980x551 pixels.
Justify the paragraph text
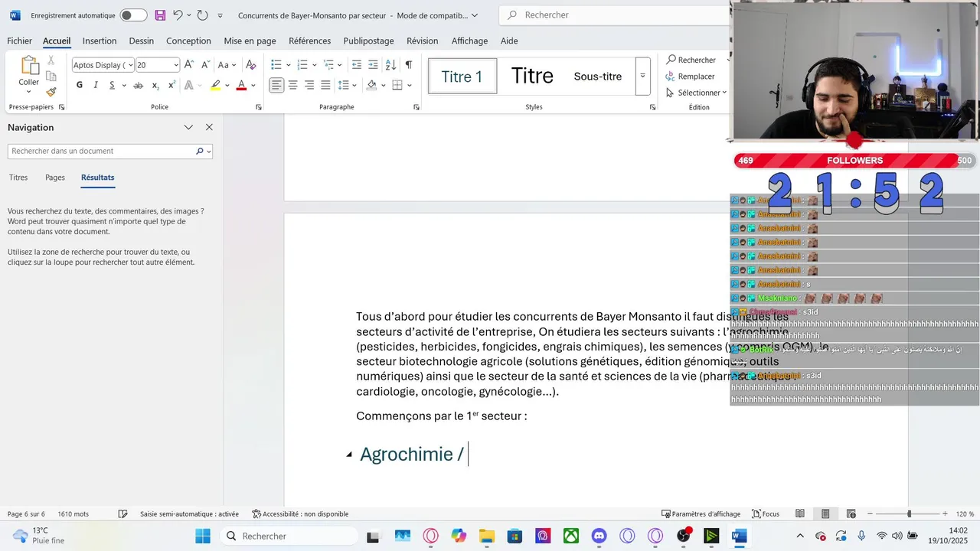[x=325, y=85]
